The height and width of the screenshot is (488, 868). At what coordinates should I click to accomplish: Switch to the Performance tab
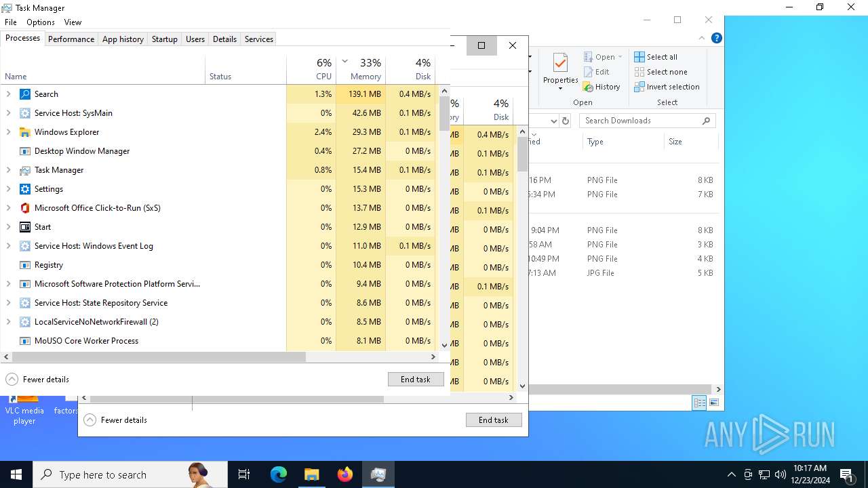(71, 39)
